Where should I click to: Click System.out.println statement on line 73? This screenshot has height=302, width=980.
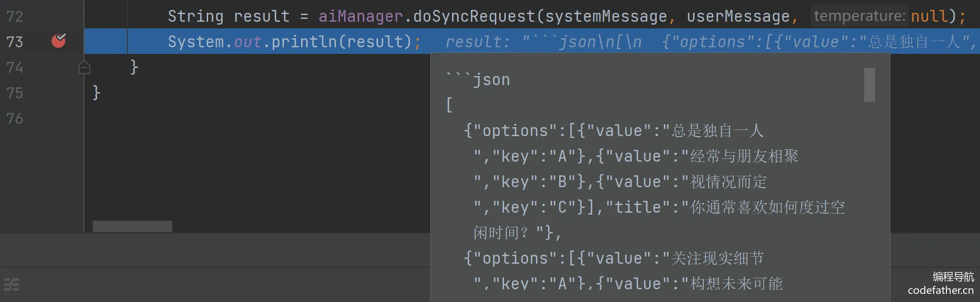[294, 42]
